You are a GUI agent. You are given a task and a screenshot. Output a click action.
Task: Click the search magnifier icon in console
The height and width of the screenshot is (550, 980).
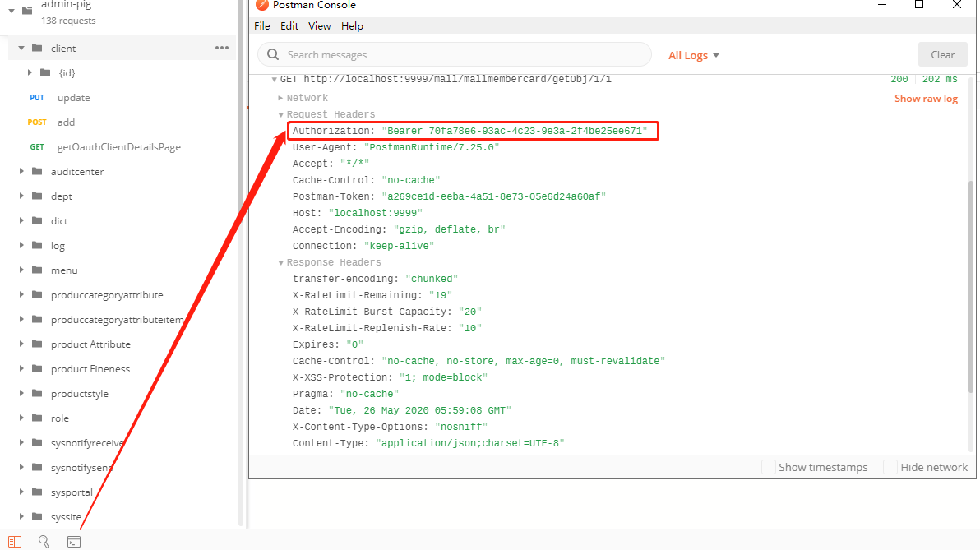pyautogui.click(x=272, y=55)
